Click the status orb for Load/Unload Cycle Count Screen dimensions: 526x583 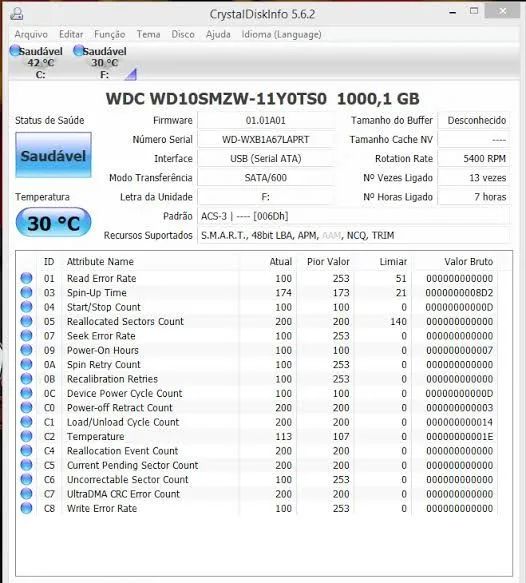click(26, 422)
